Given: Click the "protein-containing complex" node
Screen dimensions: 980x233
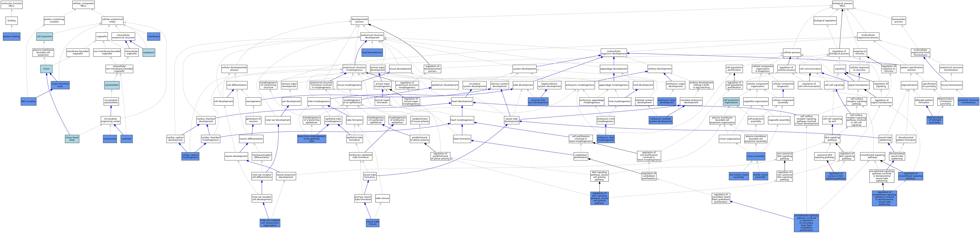Looking at the screenshot, I should click(54, 20).
